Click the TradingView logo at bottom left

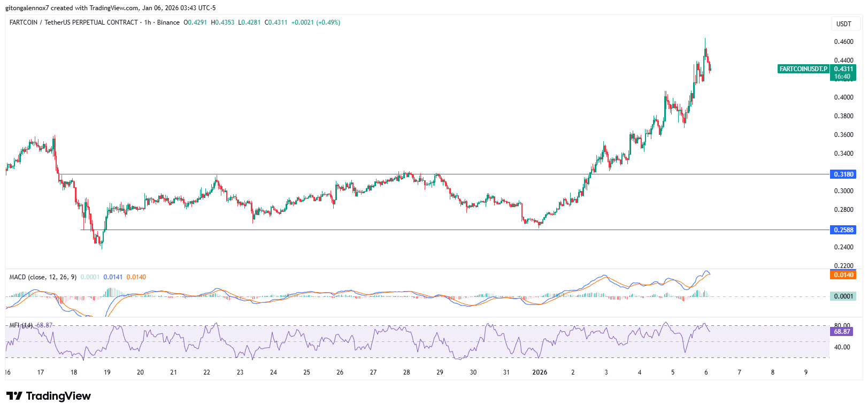pos(49,396)
